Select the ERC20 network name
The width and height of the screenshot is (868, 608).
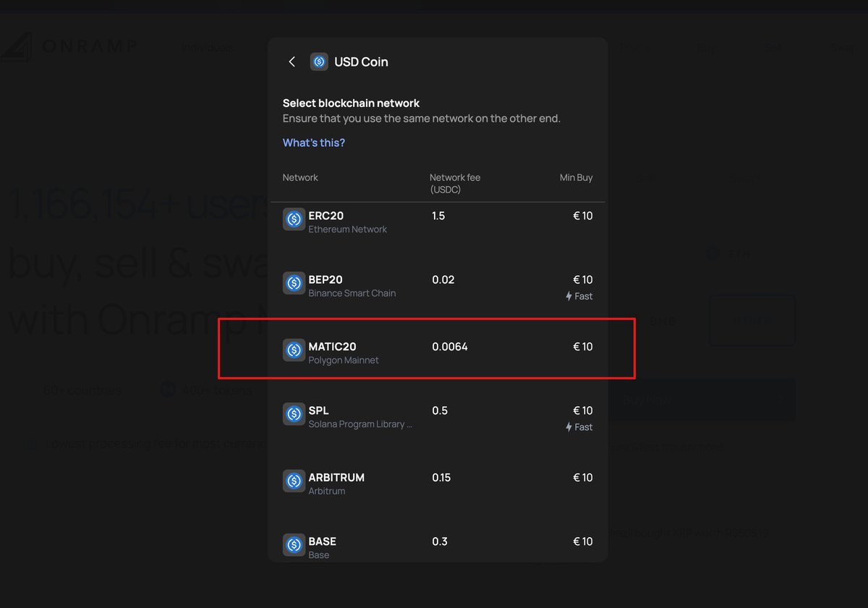(x=326, y=216)
